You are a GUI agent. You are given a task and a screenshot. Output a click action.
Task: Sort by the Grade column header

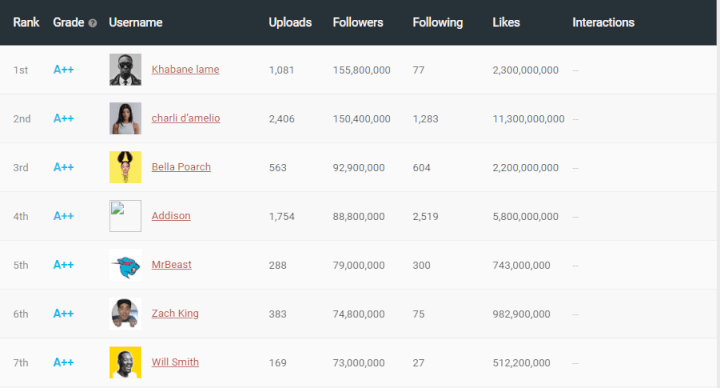[x=68, y=22]
